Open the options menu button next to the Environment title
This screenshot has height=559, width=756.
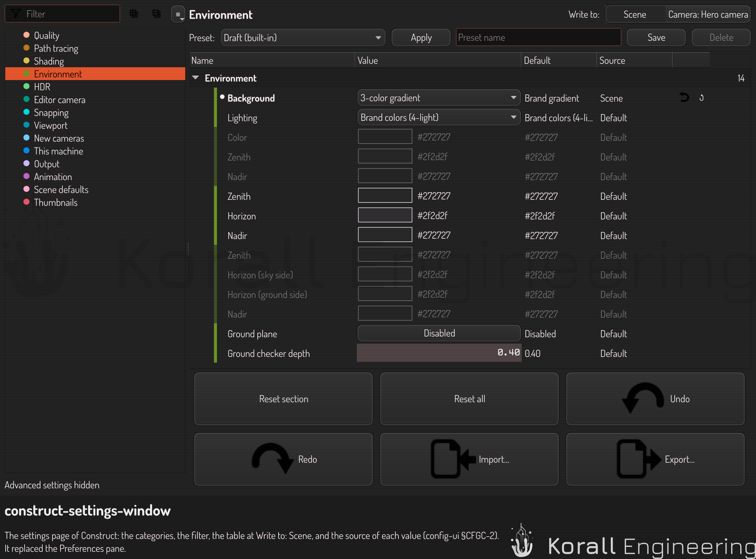pyautogui.click(x=178, y=14)
